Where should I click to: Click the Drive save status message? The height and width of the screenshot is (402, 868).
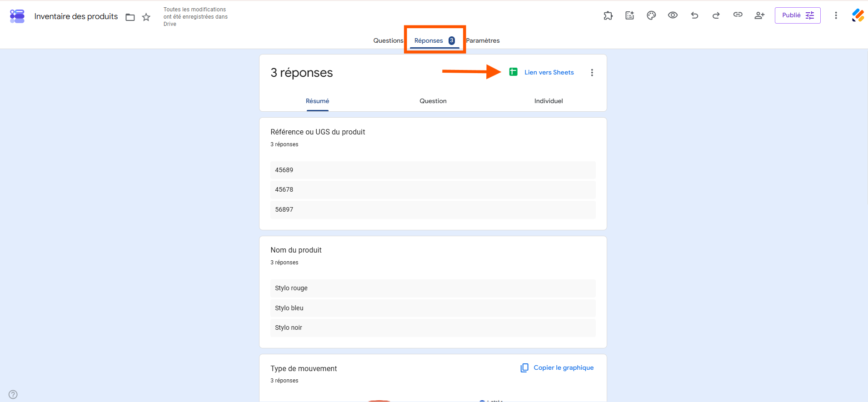(x=195, y=17)
